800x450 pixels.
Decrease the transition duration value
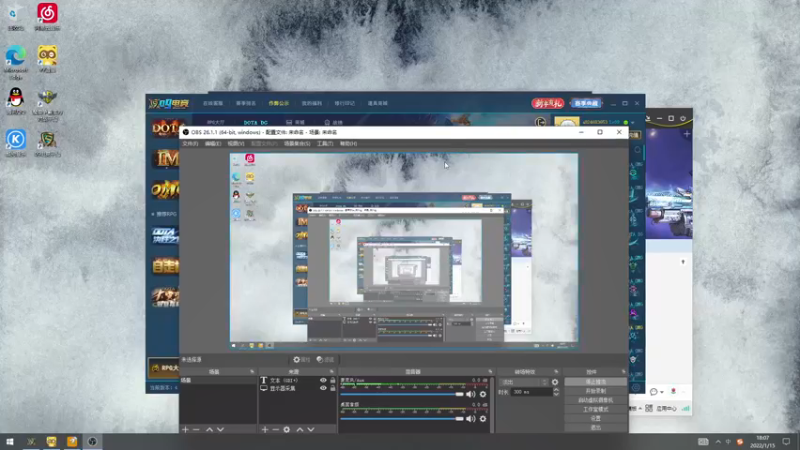point(556,394)
